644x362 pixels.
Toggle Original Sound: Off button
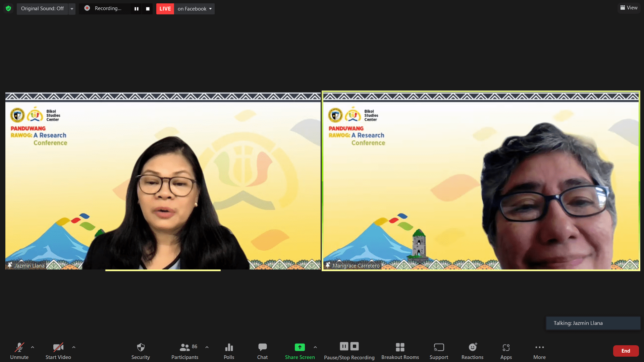pyautogui.click(x=42, y=8)
